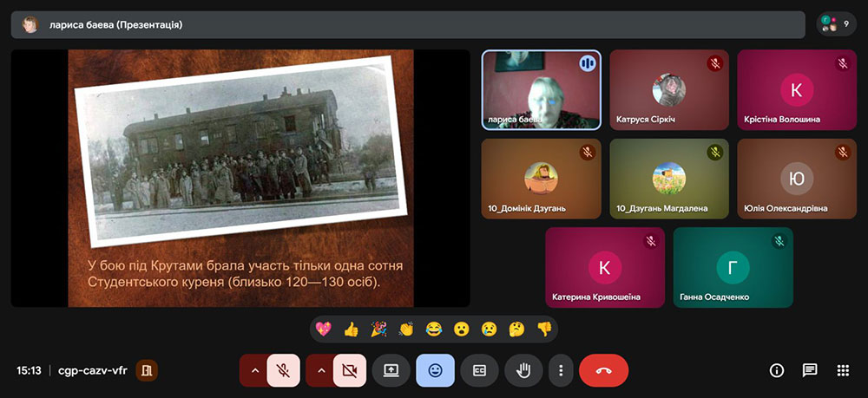Image resolution: width=868 pixels, height=398 pixels.
Task: Turn on closed captions
Action: click(x=479, y=370)
